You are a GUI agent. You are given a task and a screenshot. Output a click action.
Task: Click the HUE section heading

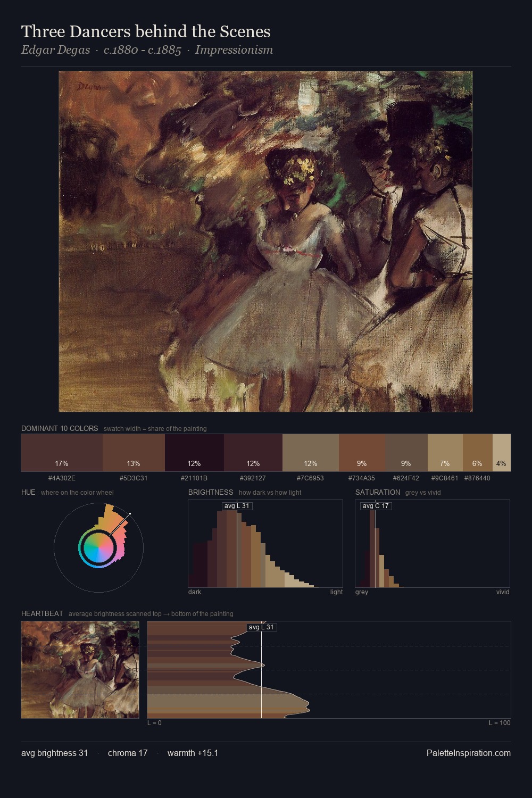pos(28,492)
